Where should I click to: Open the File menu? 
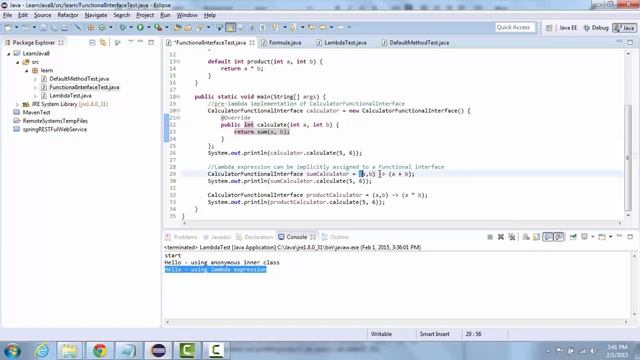pos(7,15)
